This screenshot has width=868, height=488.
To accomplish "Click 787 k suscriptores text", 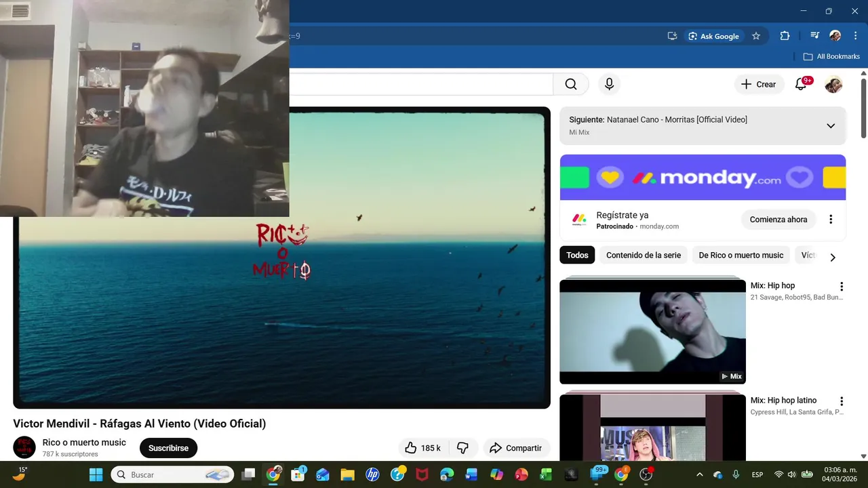I will pyautogui.click(x=70, y=454).
